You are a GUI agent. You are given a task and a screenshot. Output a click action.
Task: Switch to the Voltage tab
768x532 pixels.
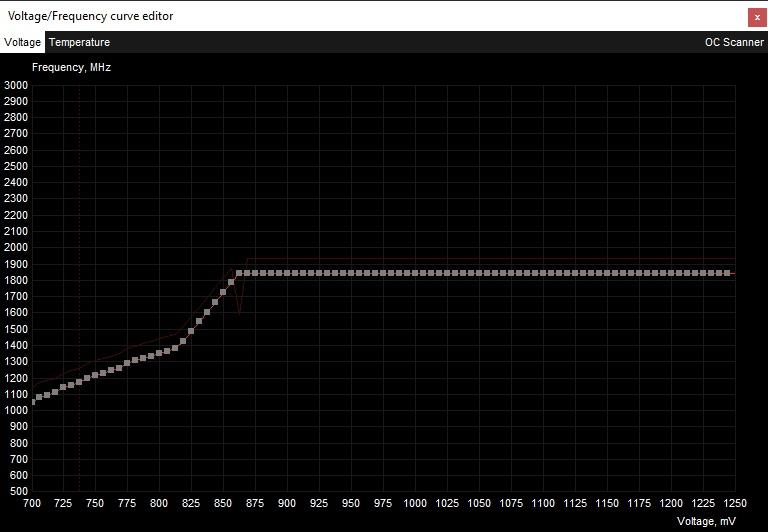click(23, 42)
